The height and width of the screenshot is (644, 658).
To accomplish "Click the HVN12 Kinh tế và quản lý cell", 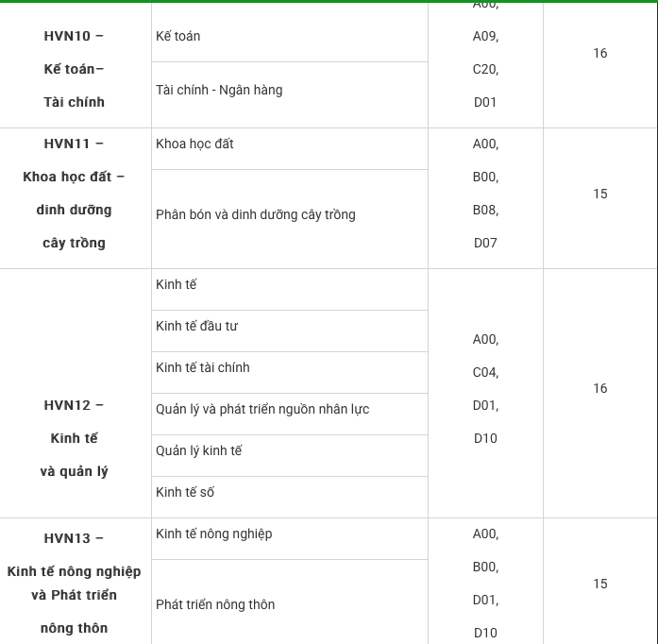I will 74,438.
